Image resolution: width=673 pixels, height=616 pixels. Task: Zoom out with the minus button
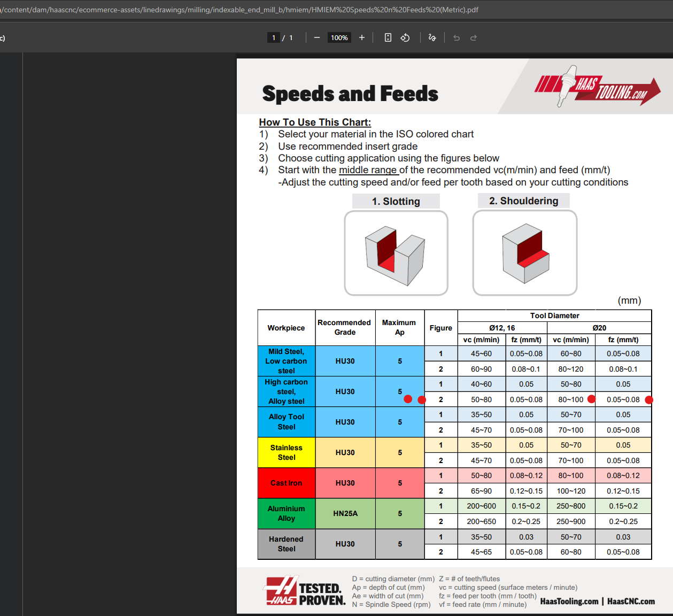pyautogui.click(x=317, y=37)
